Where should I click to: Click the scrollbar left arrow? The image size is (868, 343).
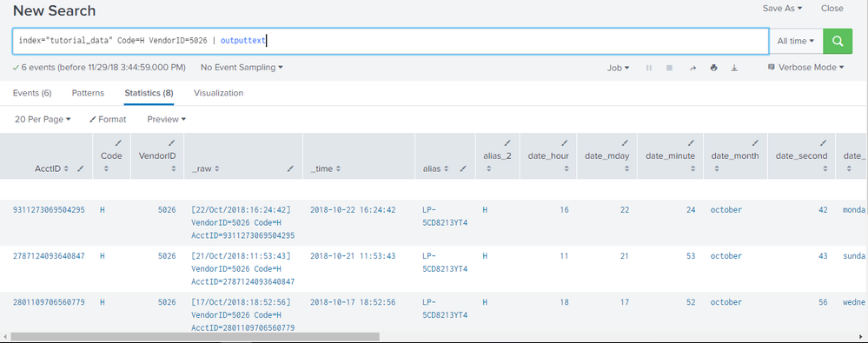click(x=4, y=336)
